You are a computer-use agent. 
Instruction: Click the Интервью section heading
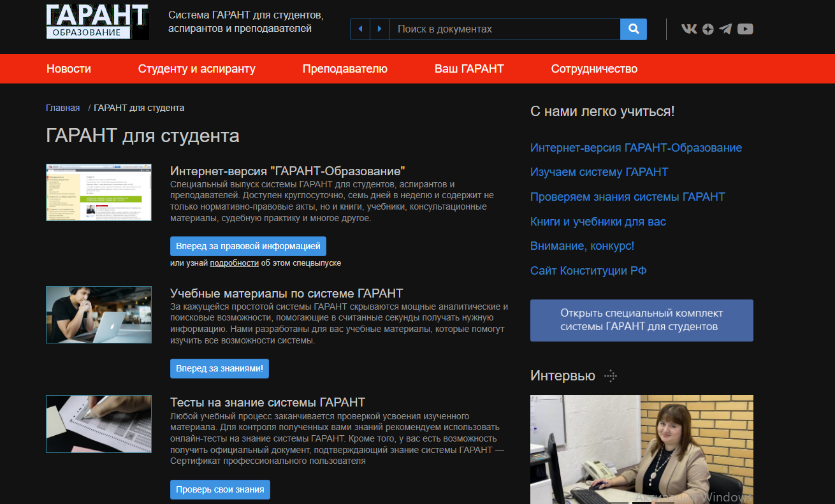[x=563, y=376]
